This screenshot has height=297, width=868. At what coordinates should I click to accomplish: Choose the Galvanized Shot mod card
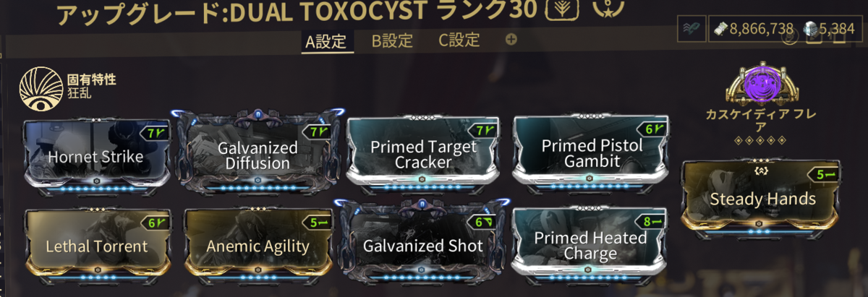click(423, 246)
